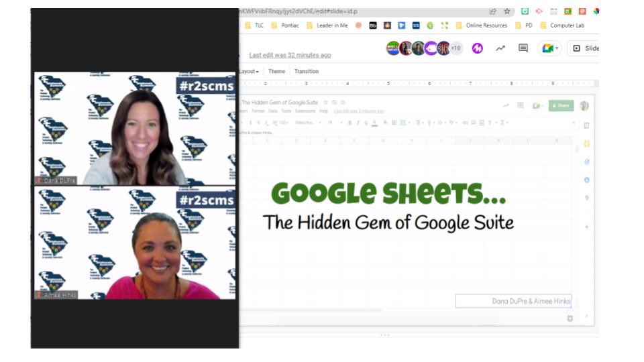Click the first collaborator avatar in Slides header

click(392, 48)
